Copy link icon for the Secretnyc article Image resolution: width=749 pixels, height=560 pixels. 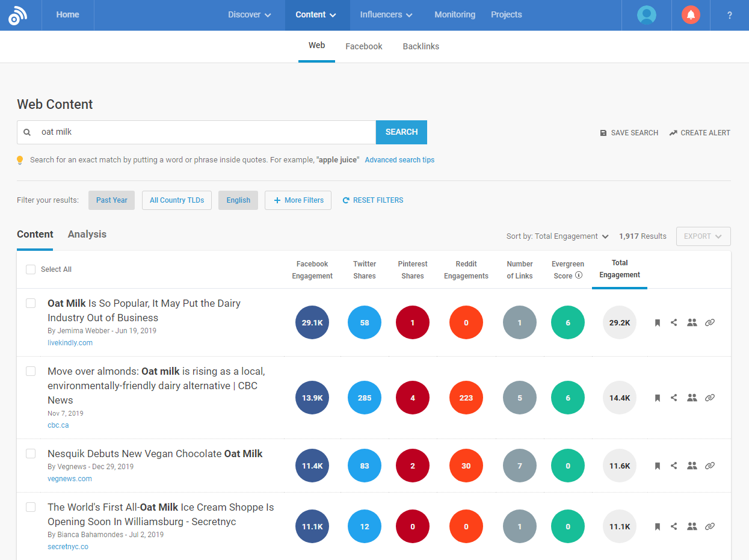click(x=710, y=526)
